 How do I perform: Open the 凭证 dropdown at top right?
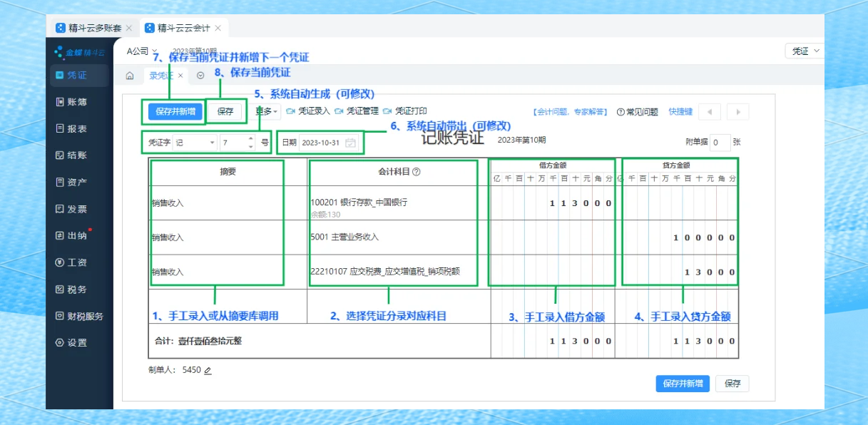point(805,51)
